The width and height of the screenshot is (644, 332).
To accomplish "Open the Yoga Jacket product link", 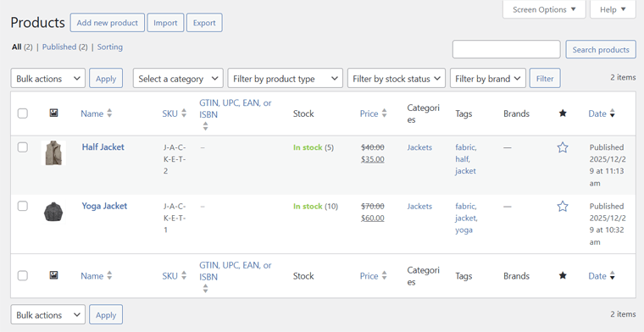I will click(x=104, y=206).
